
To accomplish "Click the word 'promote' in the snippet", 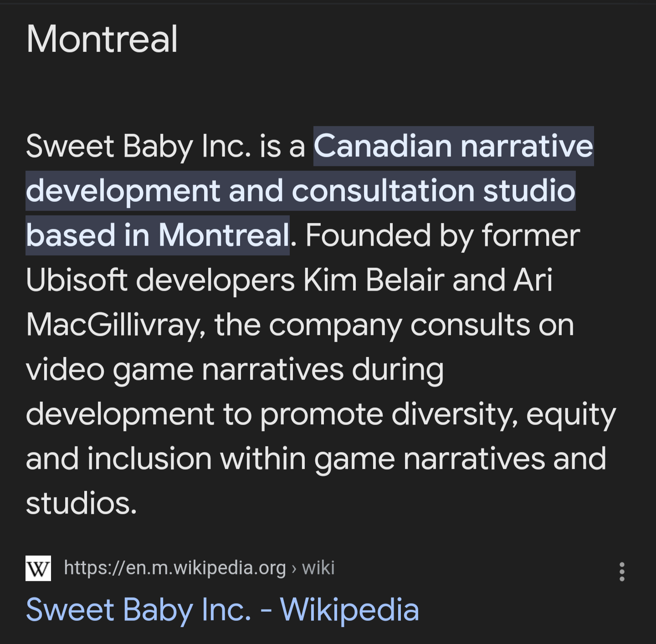I will (x=322, y=414).
